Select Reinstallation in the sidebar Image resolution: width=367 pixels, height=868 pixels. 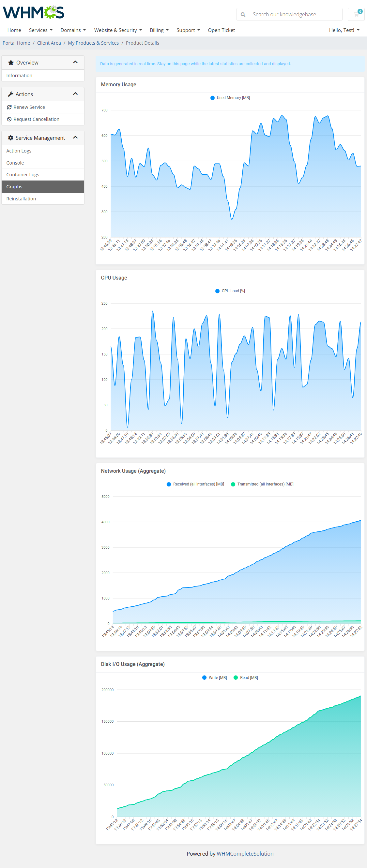point(43,199)
